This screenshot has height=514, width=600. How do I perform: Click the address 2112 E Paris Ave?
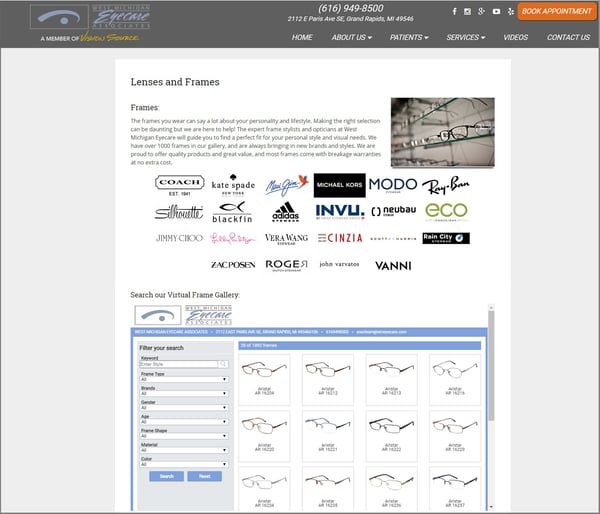click(x=351, y=19)
